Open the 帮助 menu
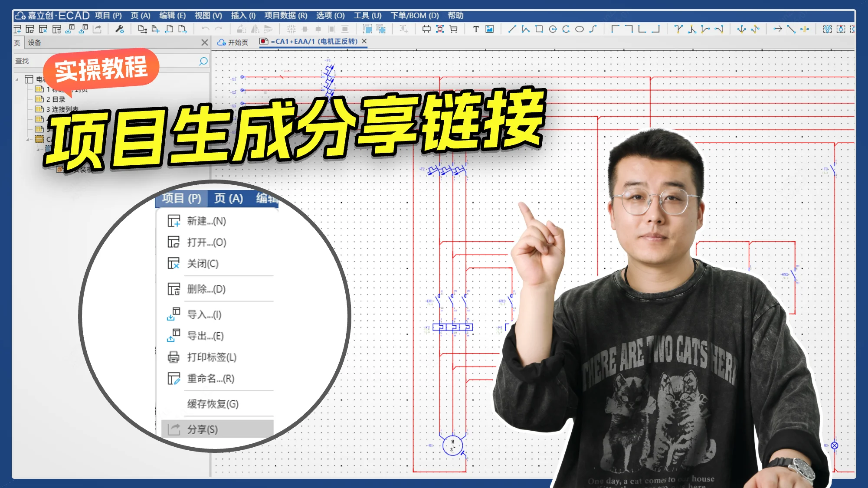Image resolution: width=868 pixels, height=488 pixels. click(x=455, y=16)
